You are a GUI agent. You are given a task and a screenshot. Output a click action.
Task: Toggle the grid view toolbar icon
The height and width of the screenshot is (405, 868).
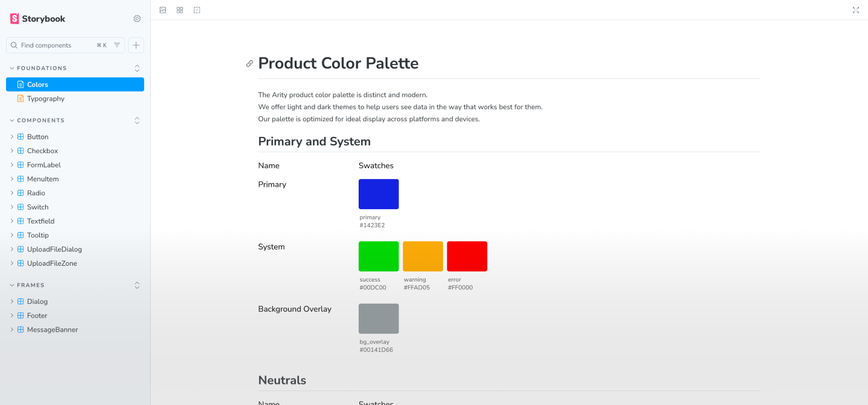[x=180, y=10]
